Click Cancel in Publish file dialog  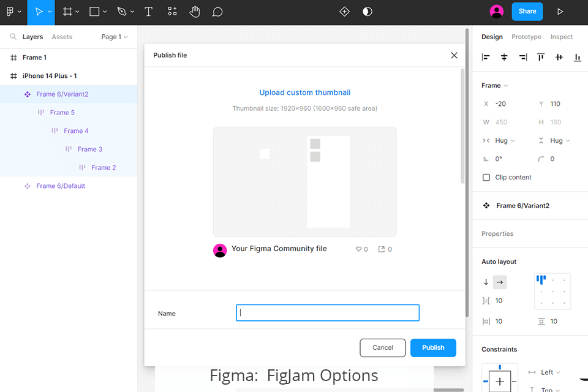tap(382, 348)
